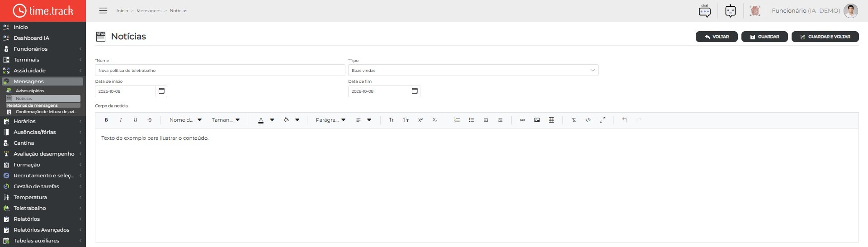Toggle underline formatting in the editor

tap(135, 120)
